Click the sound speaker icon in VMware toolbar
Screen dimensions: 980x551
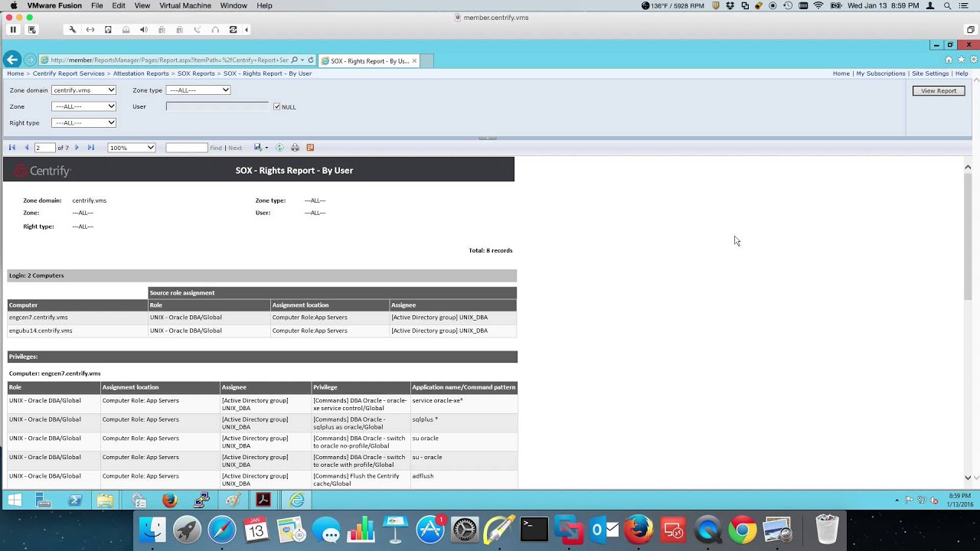[x=144, y=30]
